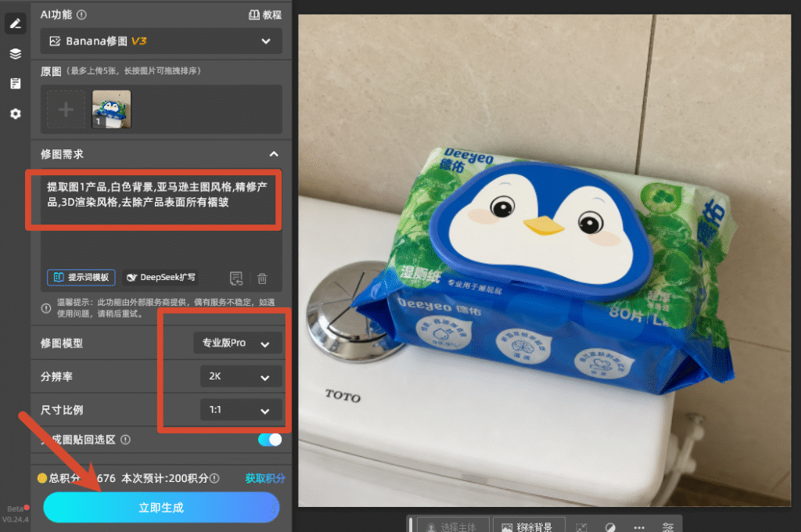This screenshot has height=532, width=801.
Task: Click the AI功能 info icon
Action: tap(81, 15)
